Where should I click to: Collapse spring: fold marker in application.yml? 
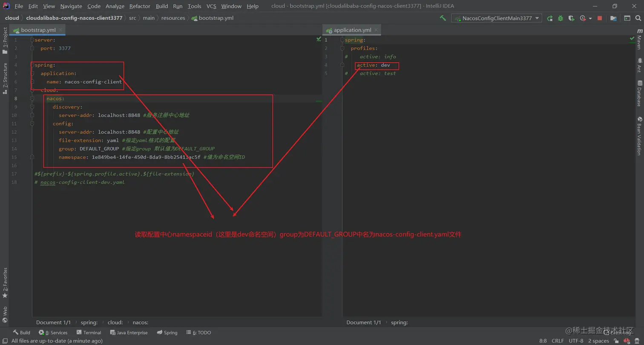[x=342, y=40]
